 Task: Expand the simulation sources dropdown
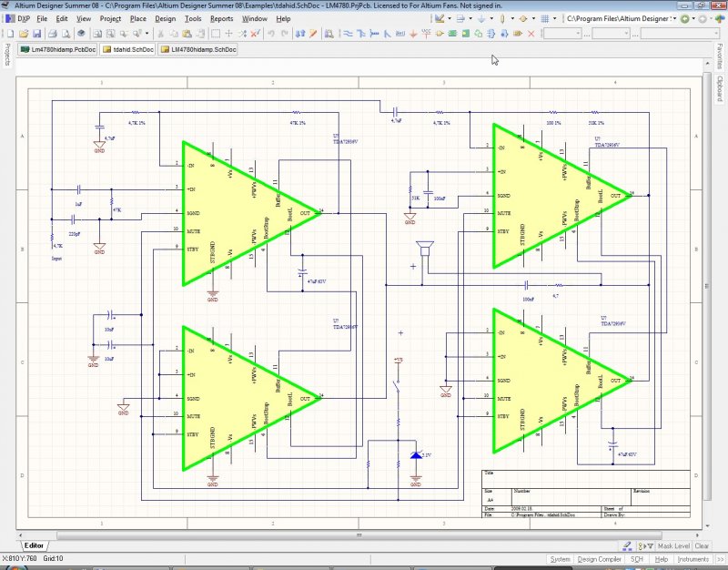click(x=533, y=18)
